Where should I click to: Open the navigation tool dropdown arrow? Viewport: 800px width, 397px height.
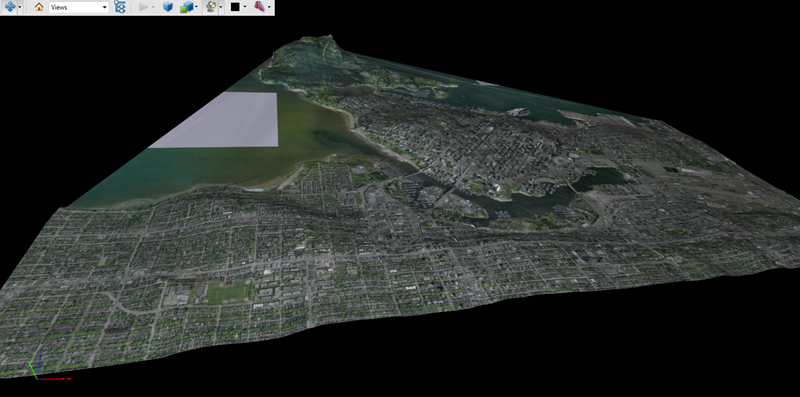coord(20,7)
